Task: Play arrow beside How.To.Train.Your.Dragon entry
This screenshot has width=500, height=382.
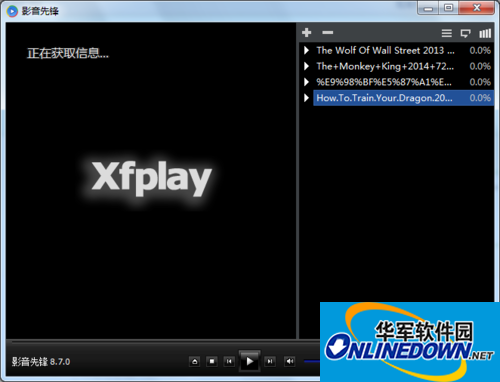Action: [x=306, y=98]
